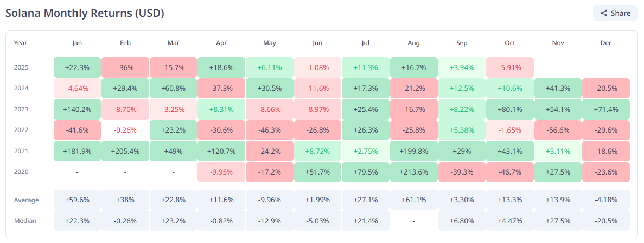Screen dimensions: 644x243
Task: Click the Jul column header
Action: 365,43
